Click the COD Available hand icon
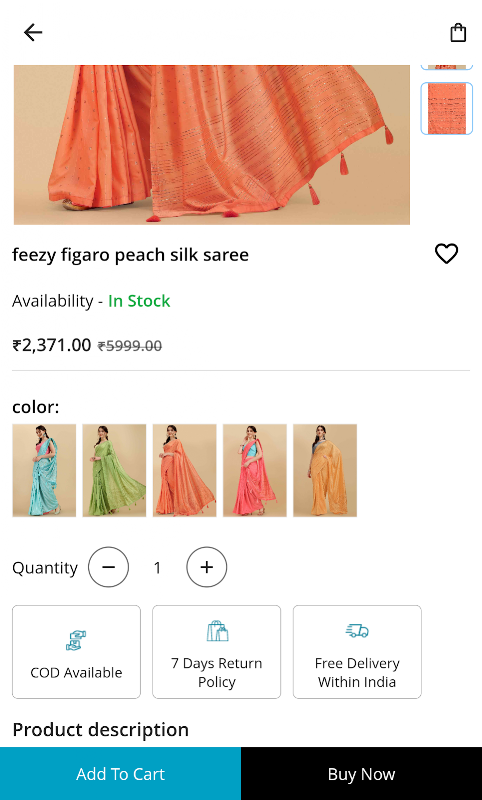The height and width of the screenshot is (800, 482). (x=76, y=640)
